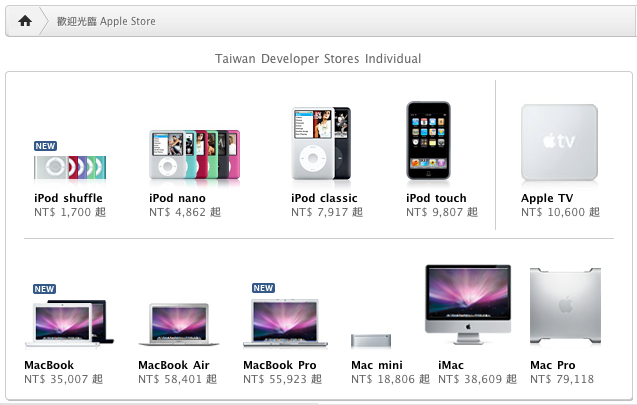
Task: Click the price NT$ 4,862 起
Action: pos(185,212)
